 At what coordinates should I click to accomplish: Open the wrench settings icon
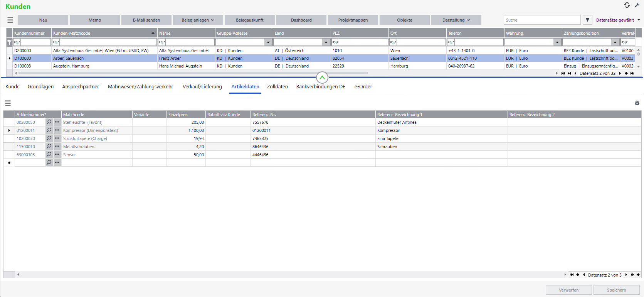click(x=637, y=5)
